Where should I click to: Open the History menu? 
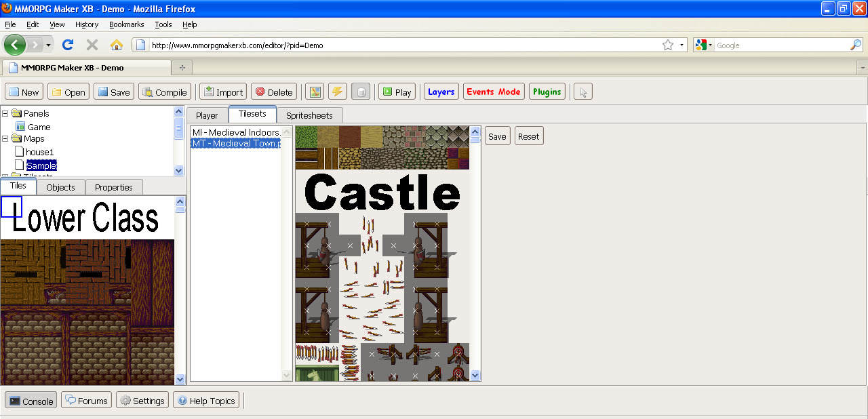pyautogui.click(x=87, y=24)
